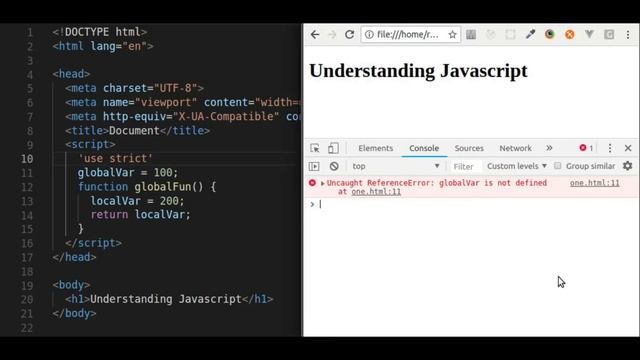Click the green circle extension icon
The width and height of the screenshot is (640, 360).
[550, 35]
